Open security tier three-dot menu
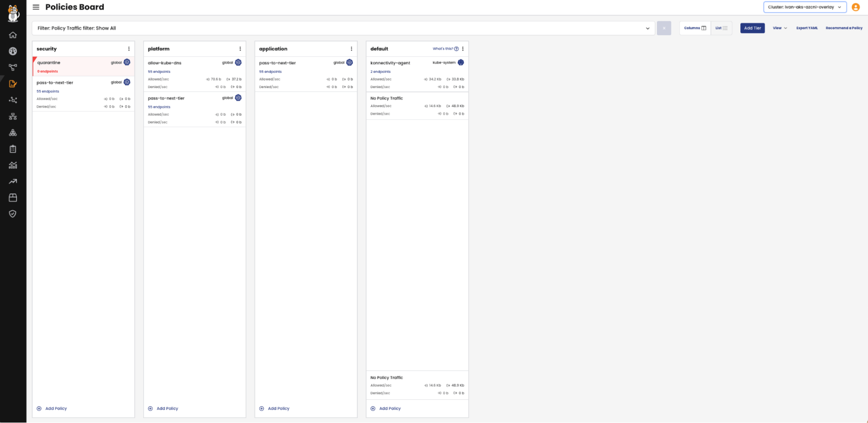This screenshot has height=423, width=868. (129, 49)
